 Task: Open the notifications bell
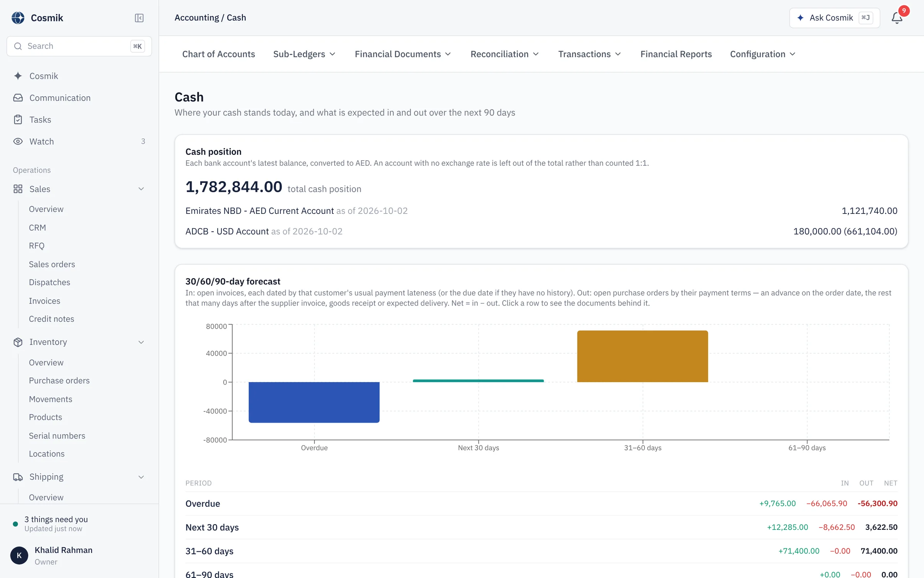897,18
